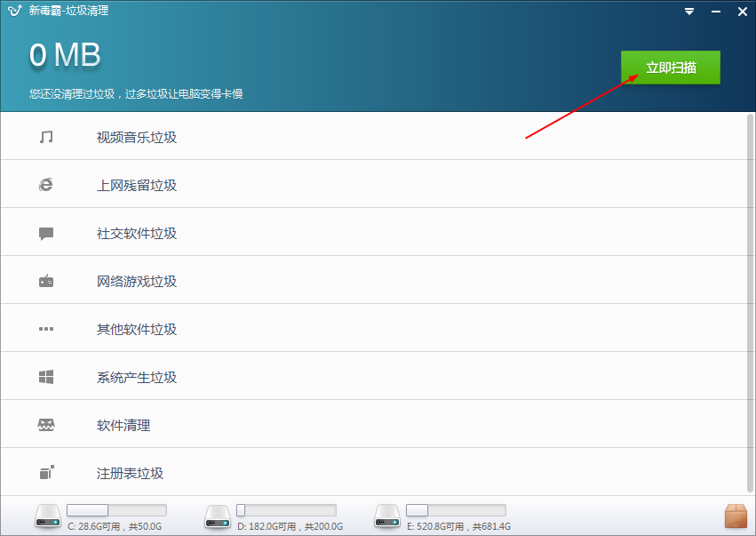Click the 新毒霸-垃圾清理 window title text

(x=68, y=10)
